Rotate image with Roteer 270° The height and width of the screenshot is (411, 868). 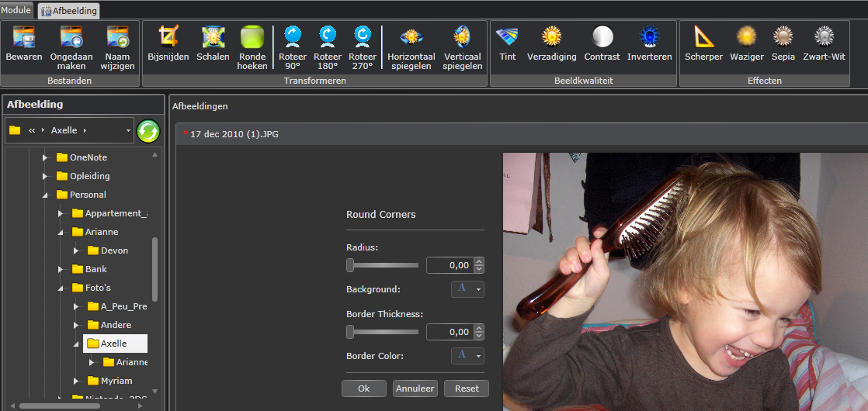(x=362, y=36)
